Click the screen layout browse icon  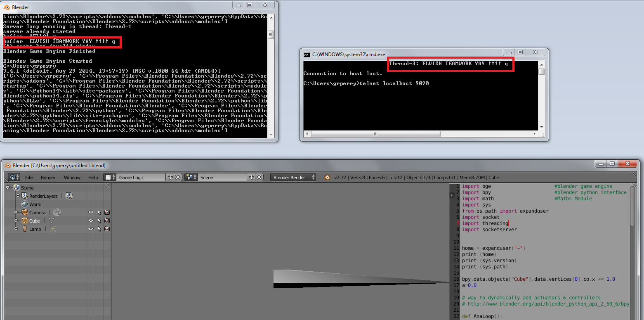click(110, 177)
